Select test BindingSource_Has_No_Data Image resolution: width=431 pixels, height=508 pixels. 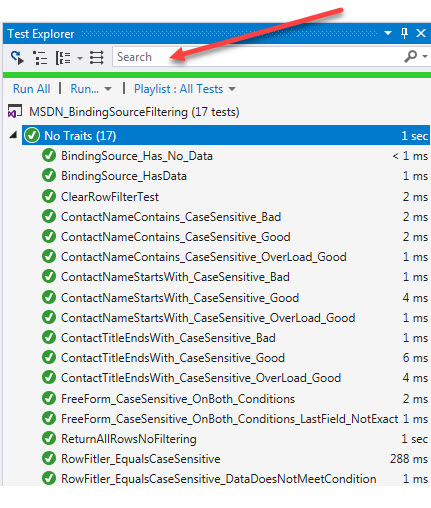[137, 156]
